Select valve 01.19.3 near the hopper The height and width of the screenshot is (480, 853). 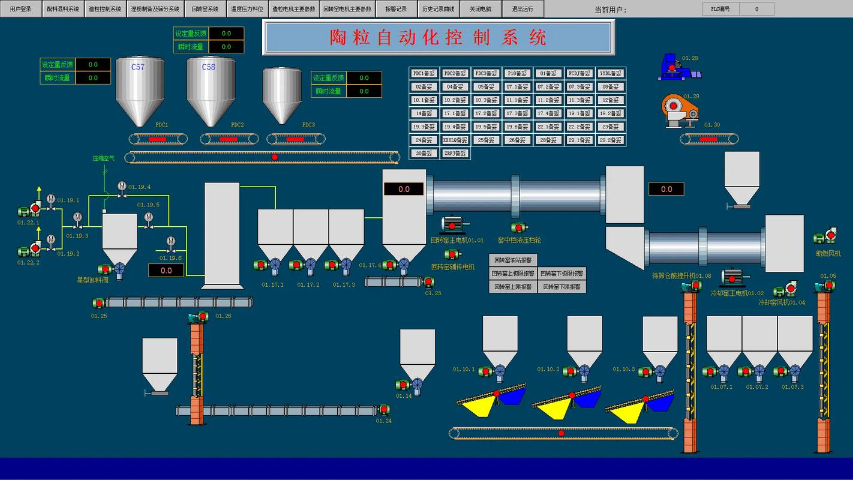[x=78, y=219]
